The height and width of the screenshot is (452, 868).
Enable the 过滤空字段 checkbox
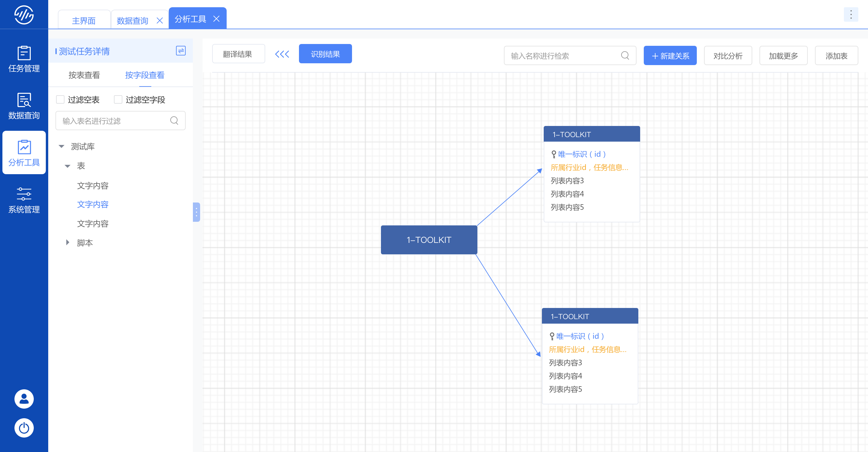tap(118, 99)
